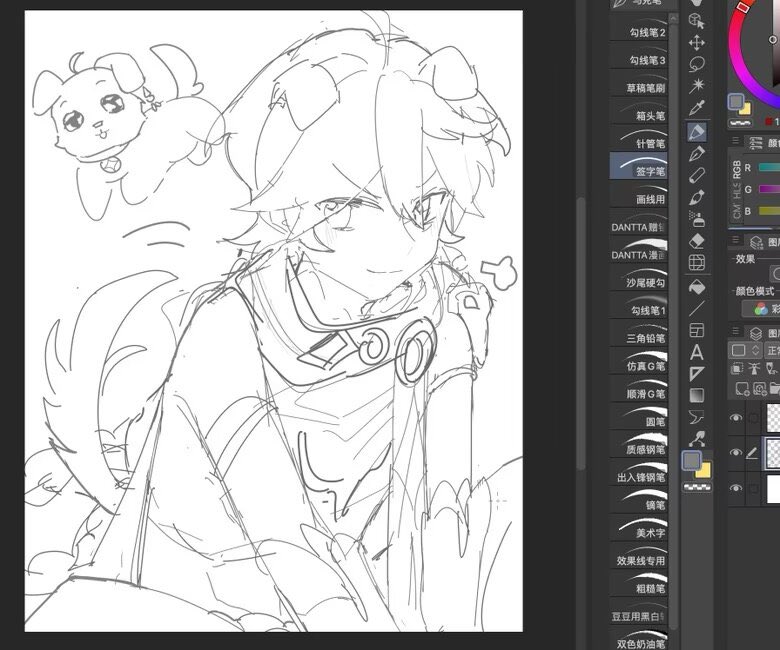The height and width of the screenshot is (650, 780).
Task: Hide the selected middle layer via eye icon
Action: click(736, 453)
